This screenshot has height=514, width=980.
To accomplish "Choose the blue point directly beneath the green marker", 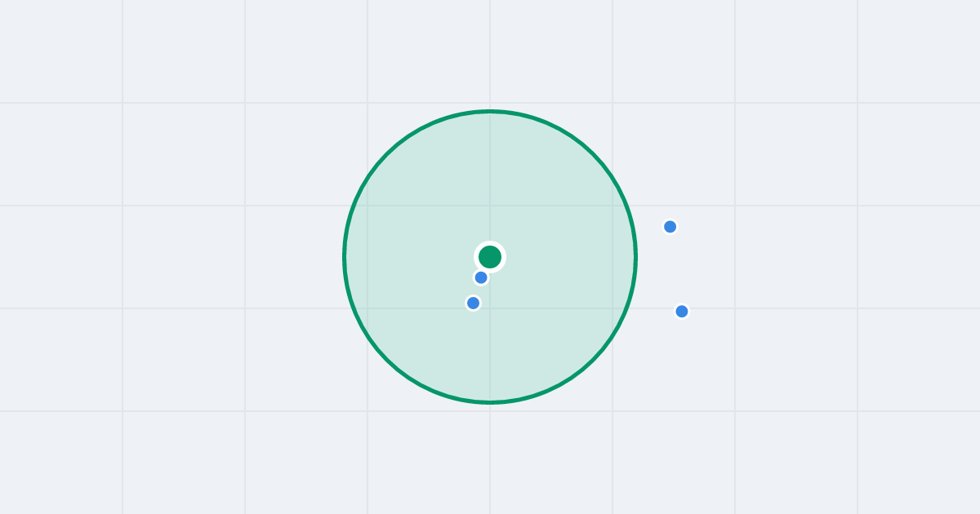I will [481, 277].
